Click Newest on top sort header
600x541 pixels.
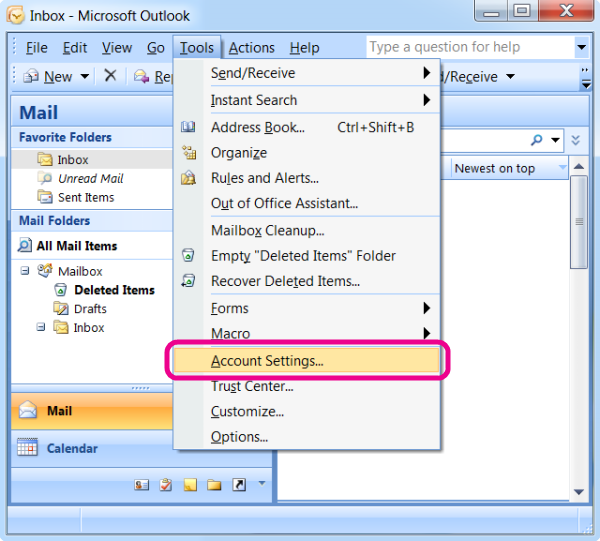(509, 168)
